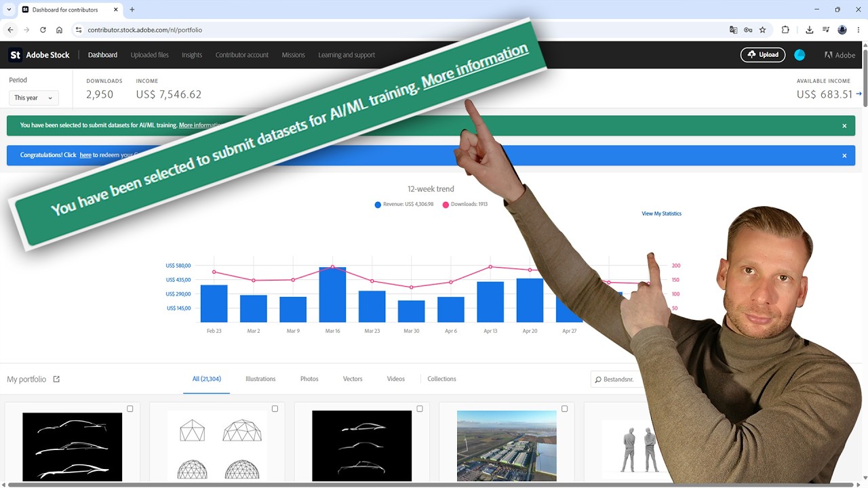Screen dimensions: 868x488
Task: Click the Adobe Stock logo
Action: 39,55
